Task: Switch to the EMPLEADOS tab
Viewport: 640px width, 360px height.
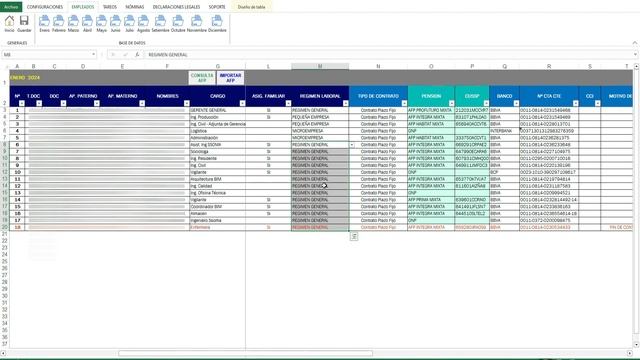Action: pos(83,7)
